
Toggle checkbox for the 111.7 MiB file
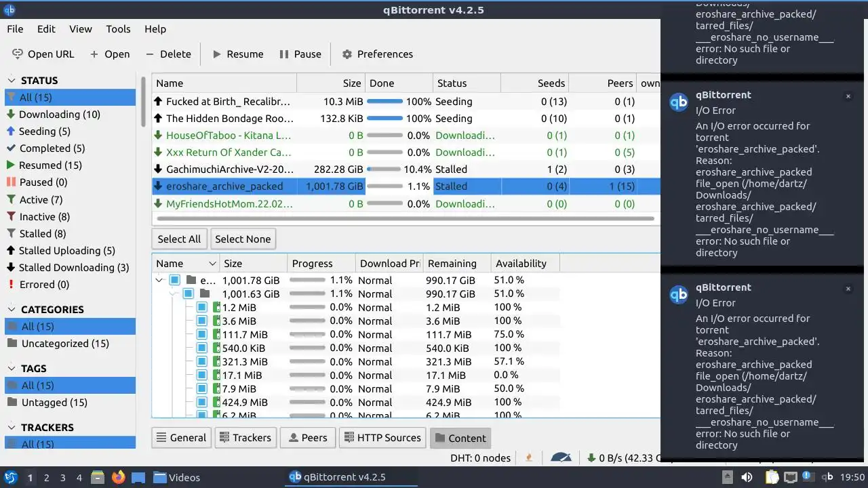coord(201,334)
